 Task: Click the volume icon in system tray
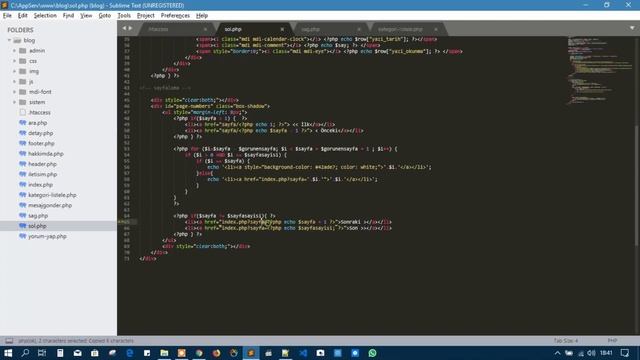click(591, 353)
